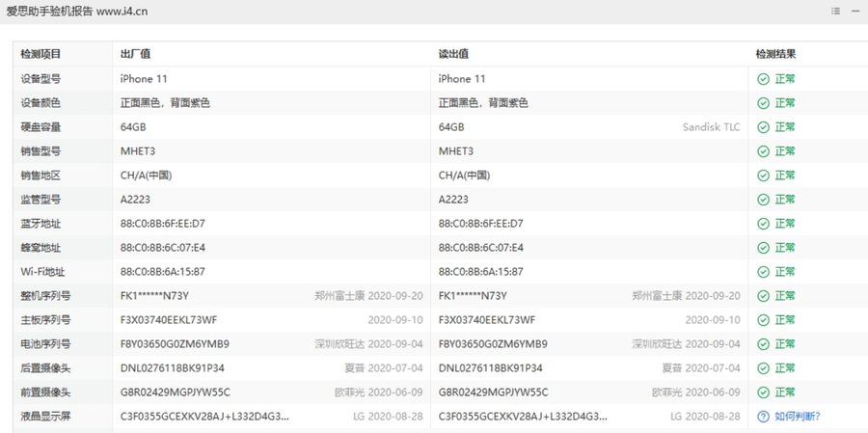Select the 整机序列号 row label
Screen dimensions: 868x433
coord(46,296)
